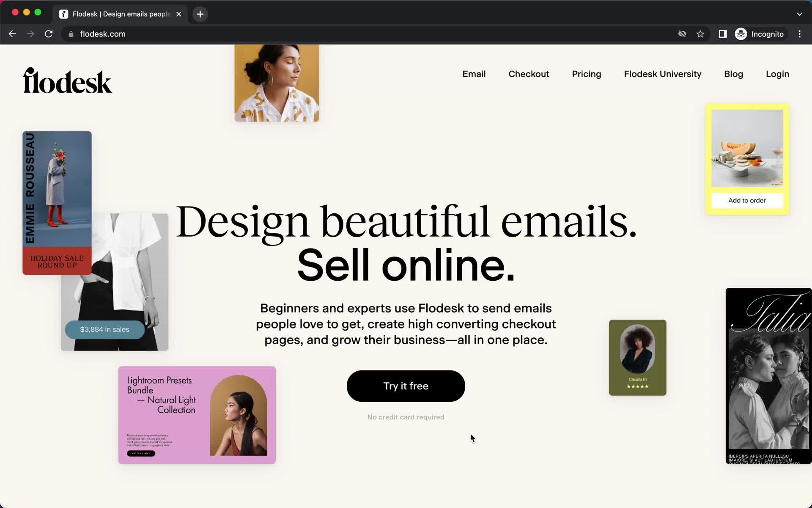The width and height of the screenshot is (812, 508).
Task: Toggle Incognito mode indicator
Action: click(760, 34)
